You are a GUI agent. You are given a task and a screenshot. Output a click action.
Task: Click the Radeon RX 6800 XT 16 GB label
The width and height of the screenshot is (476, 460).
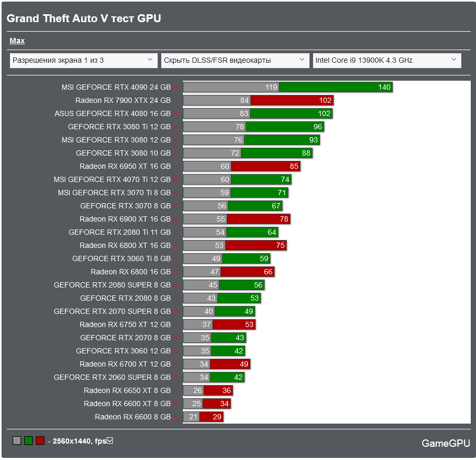[125, 245]
